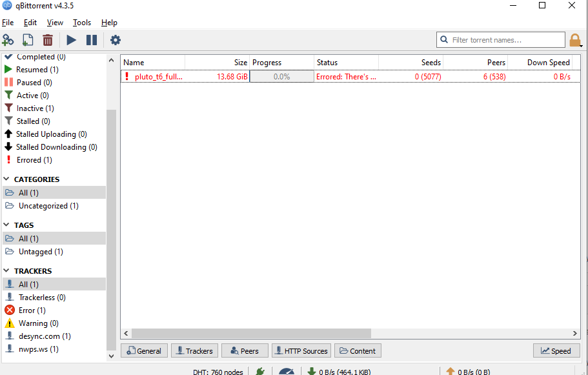Filter by Errored (1) status

(28, 160)
